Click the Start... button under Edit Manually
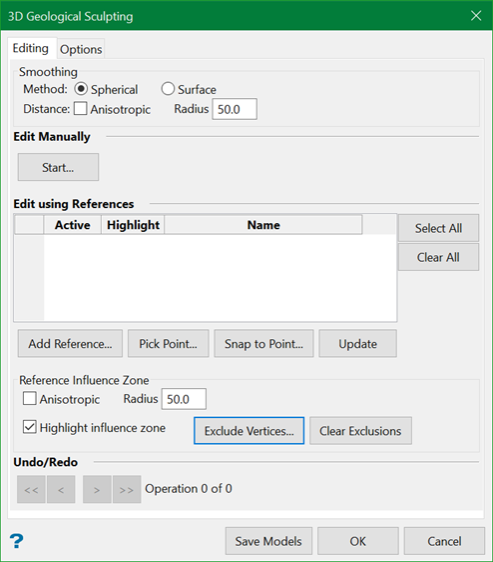This screenshot has width=493, height=562. click(58, 167)
